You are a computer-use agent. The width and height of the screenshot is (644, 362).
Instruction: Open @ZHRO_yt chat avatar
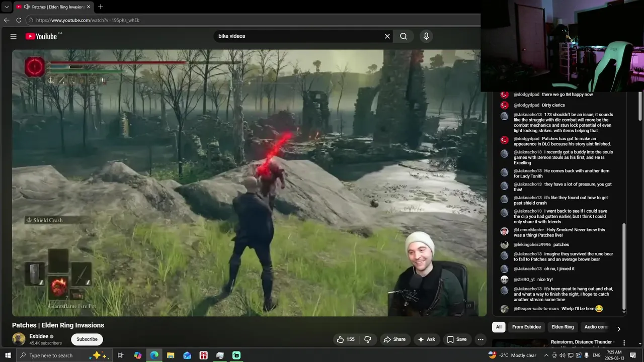click(x=504, y=280)
